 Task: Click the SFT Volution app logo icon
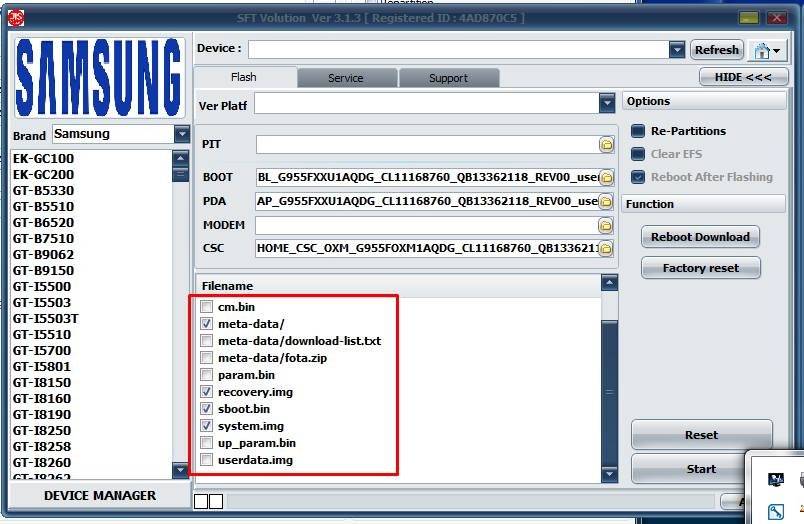coord(16,17)
